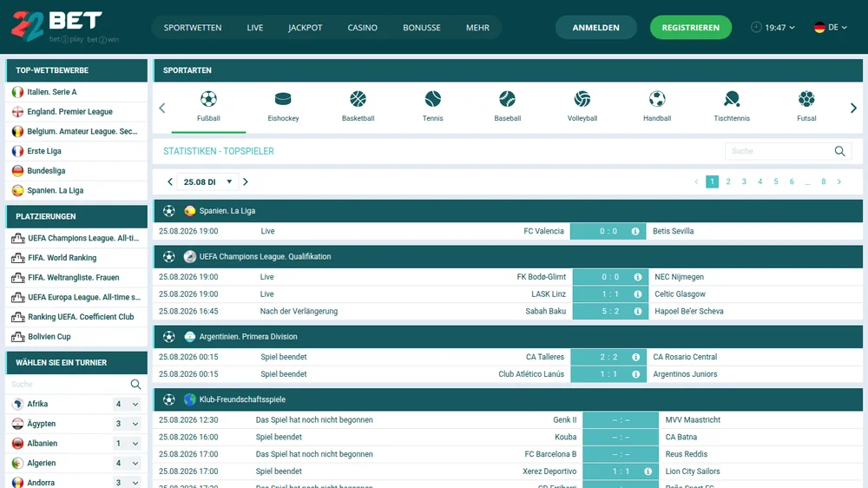
Task: Click the Celtic Glasgow team name
Action: [x=680, y=294]
